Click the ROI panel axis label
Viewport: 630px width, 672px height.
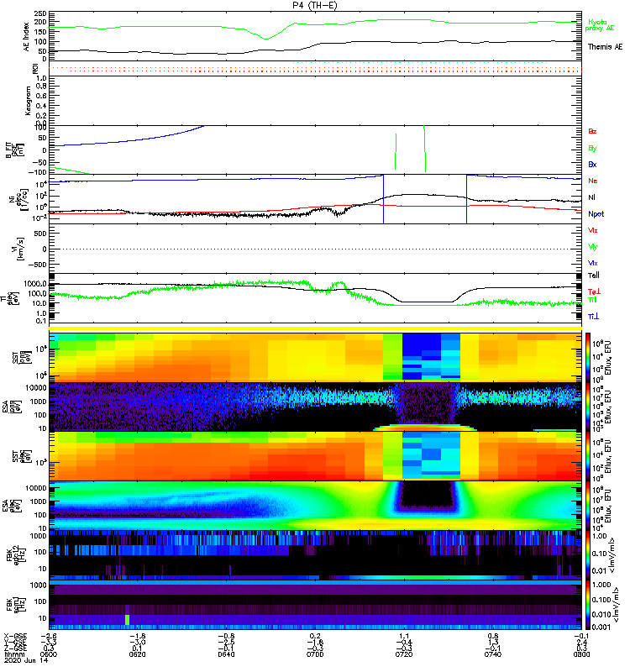(x=35, y=68)
